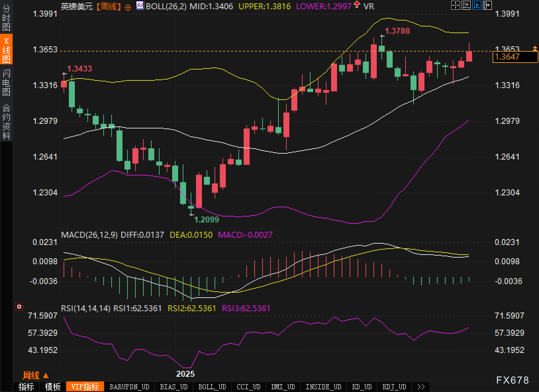Screen dimensions: 539x392
Task: Click the 1.3647 current price label
Action: [515, 57]
